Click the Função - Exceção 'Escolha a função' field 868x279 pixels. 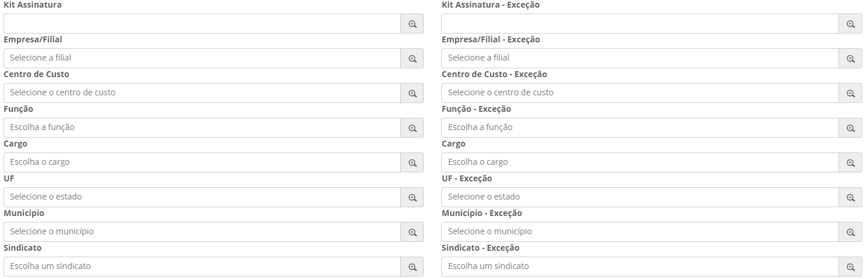[x=640, y=128]
